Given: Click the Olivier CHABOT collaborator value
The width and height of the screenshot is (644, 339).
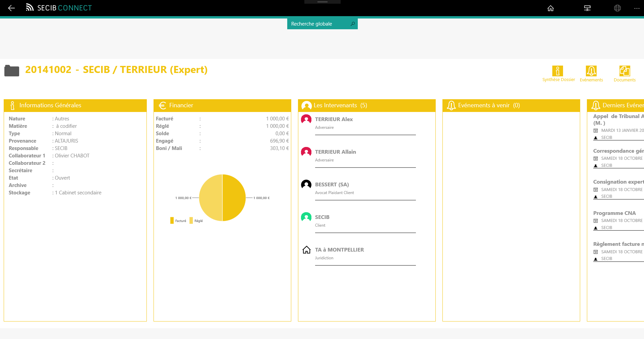Looking at the screenshot, I should [x=72, y=156].
